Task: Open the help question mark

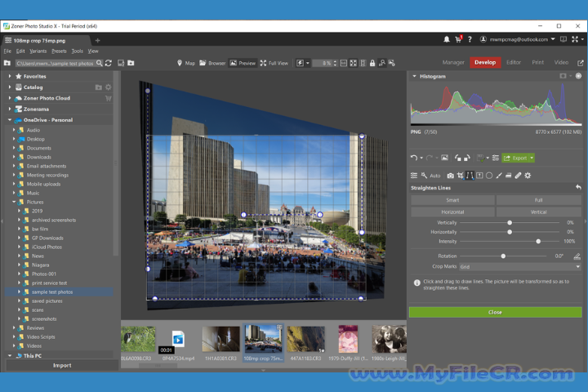Action: (x=470, y=39)
